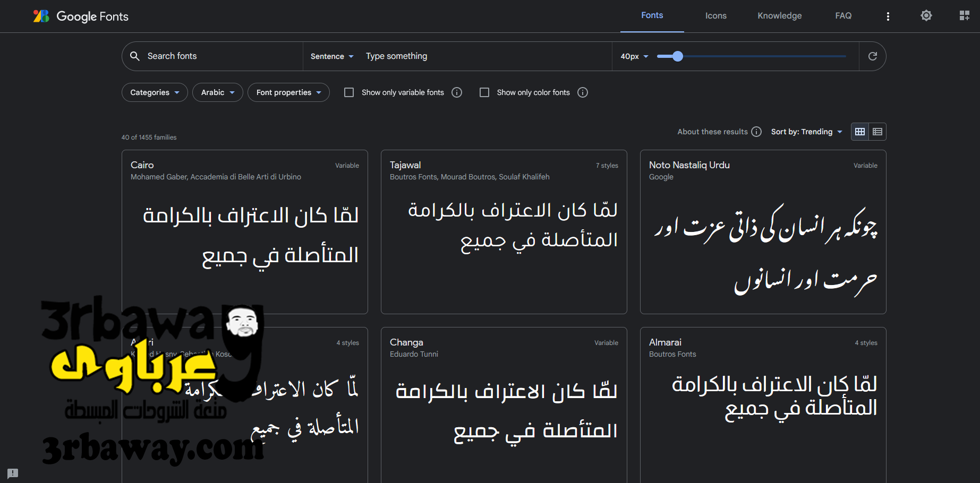Open the Cairo font card title
The width and height of the screenshot is (980, 483).
pyautogui.click(x=142, y=165)
